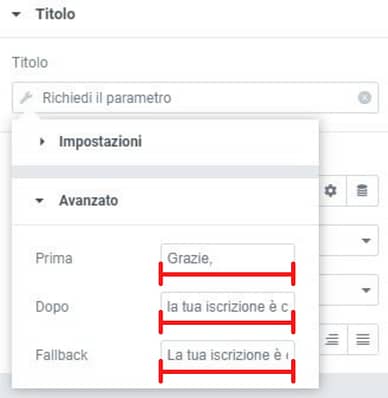Click the Impostazioni heading text
The width and height of the screenshot is (388, 398).
(101, 142)
